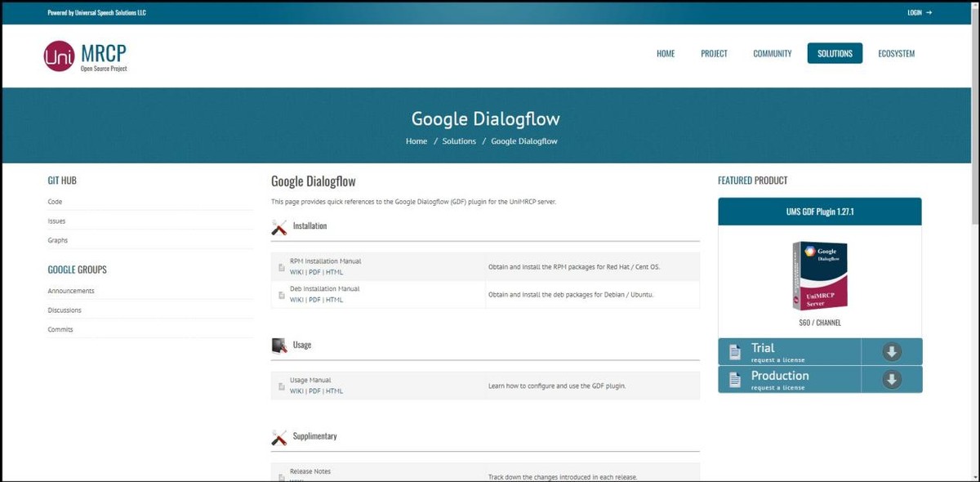Open HTML link for RPM Installation Manual
Viewport: 980px width, 482px height.
[x=335, y=272]
